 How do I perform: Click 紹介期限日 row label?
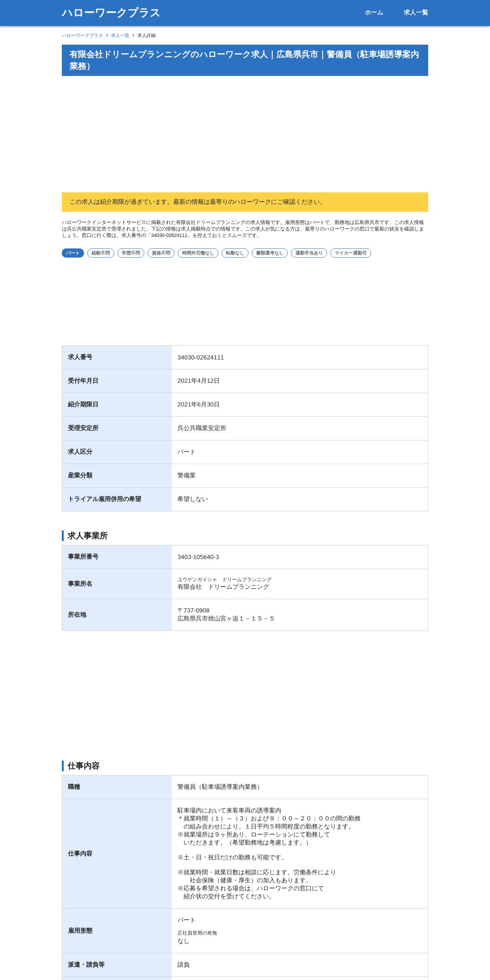click(x=83, y=405)
